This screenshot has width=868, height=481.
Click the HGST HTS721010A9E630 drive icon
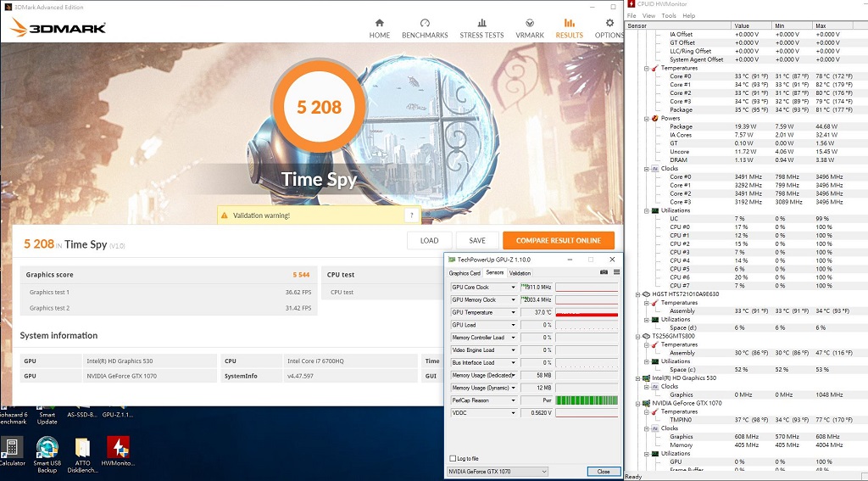pyautogui.click(x=646, y=294)
